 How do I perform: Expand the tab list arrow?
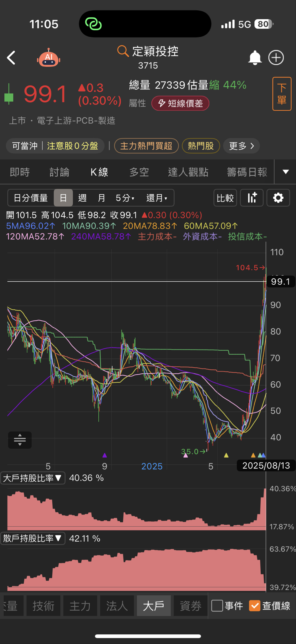coord(285,172)
